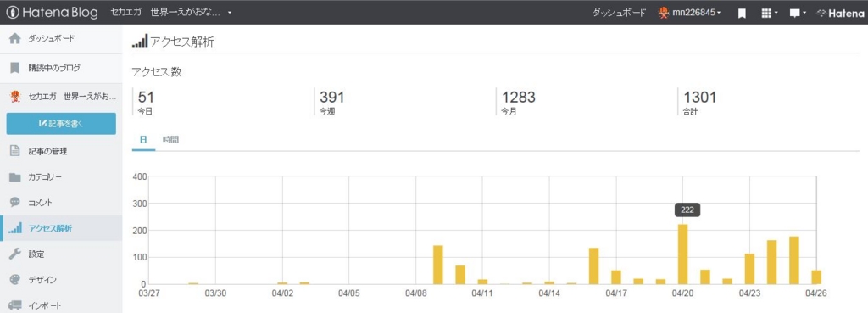The width and height of the screenshot is (868, 313).
Task: Open the services grid menu icon
Action: [x=770, y=13]
